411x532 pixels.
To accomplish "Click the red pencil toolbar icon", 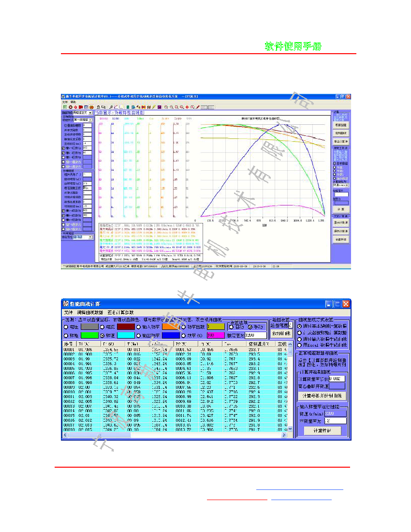I will pos(198,107).
